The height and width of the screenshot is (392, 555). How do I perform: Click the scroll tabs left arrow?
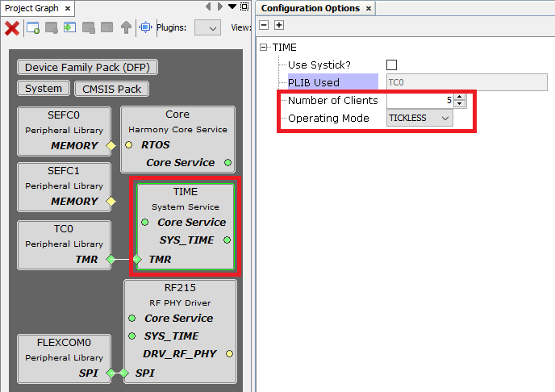point(208,6)
